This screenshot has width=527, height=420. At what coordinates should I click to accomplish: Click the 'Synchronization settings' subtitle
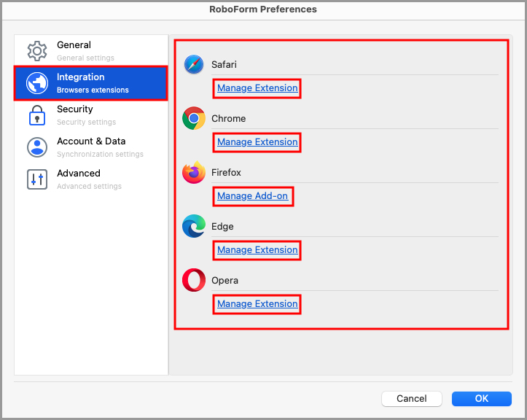[x=100, y=155]
